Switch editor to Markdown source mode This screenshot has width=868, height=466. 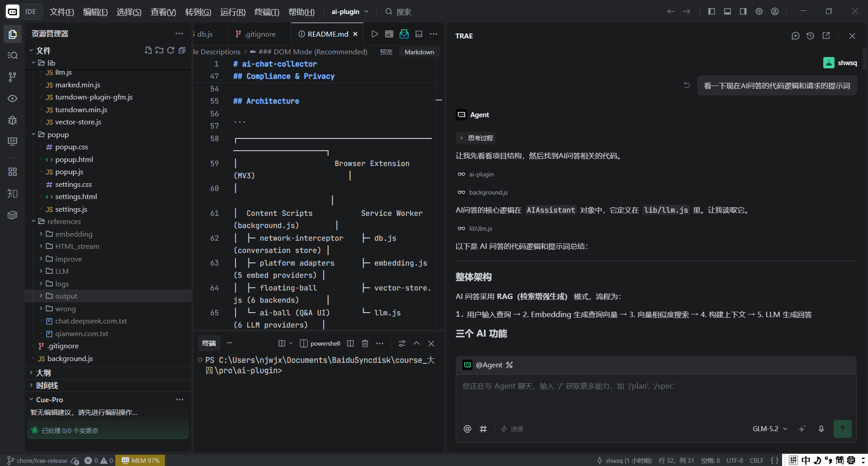click(419, 52)
